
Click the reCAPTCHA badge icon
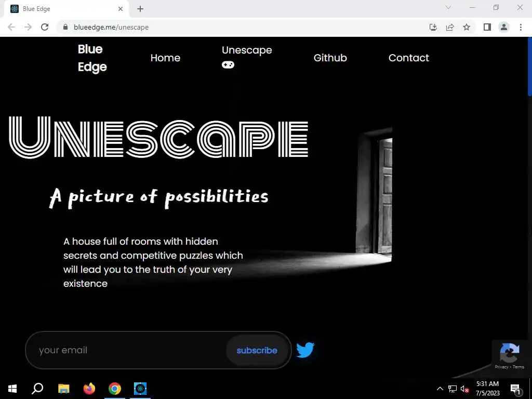(509, 353)
